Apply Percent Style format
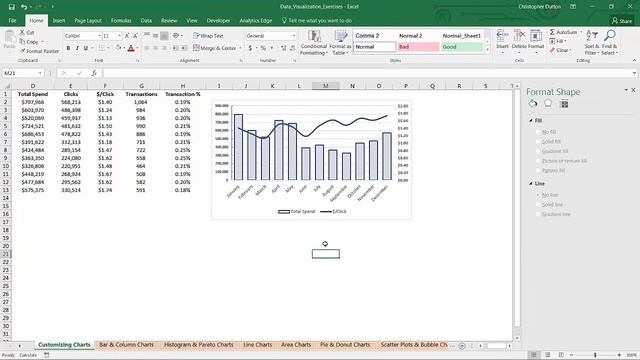640x360 pixels. pos(263,48)
